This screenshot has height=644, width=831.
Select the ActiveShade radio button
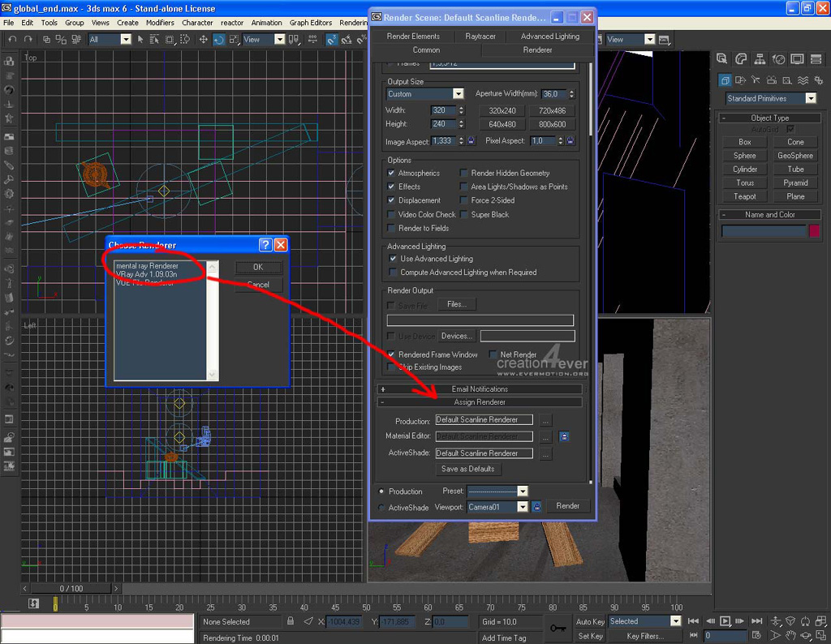click(x=382, y=508)
